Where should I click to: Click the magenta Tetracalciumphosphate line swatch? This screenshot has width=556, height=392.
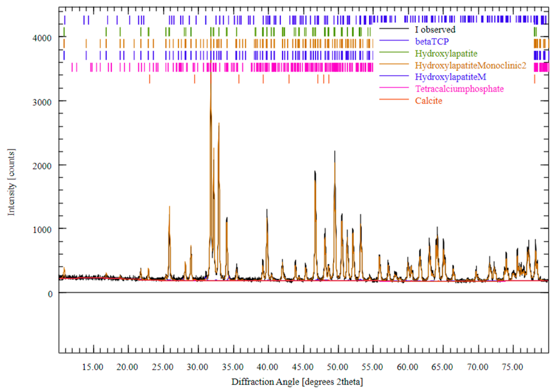coord(394,88)
